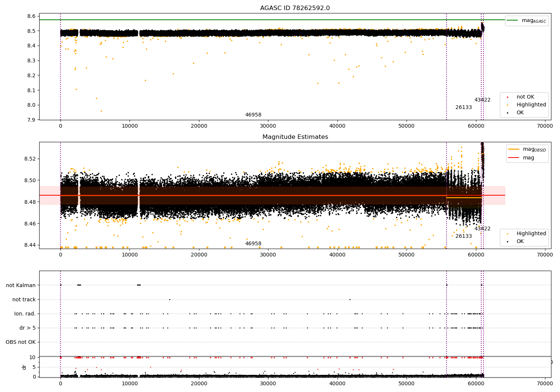Click the 'dr' y-axis label at bottom
The image size is (560, 392).
pyautogui.click(x=24, y=367)
